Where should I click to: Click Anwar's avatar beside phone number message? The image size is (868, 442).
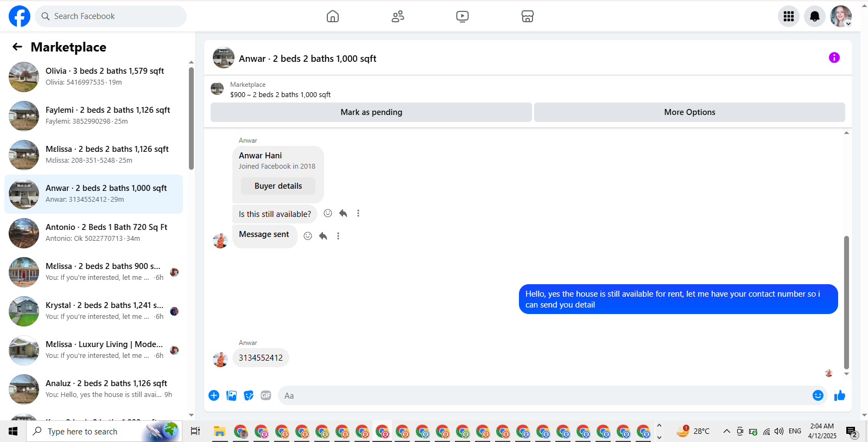[220, 359]
